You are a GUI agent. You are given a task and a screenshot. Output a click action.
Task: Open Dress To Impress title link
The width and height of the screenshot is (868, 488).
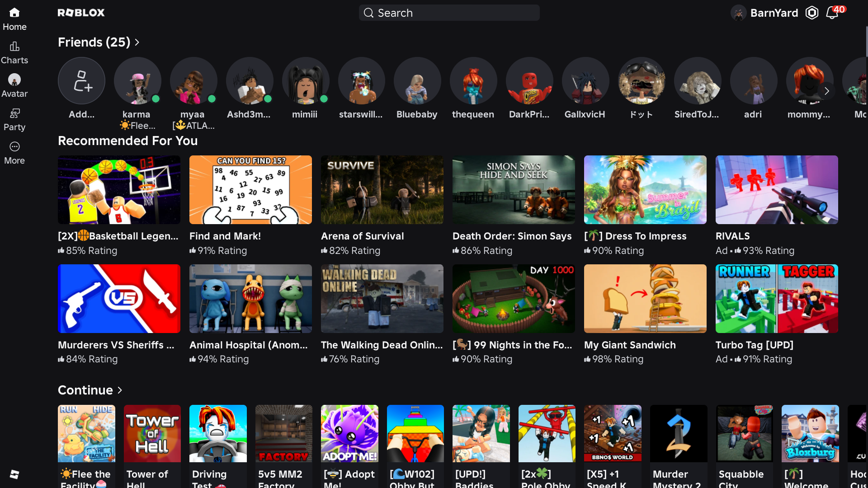(x=635, y=236)
